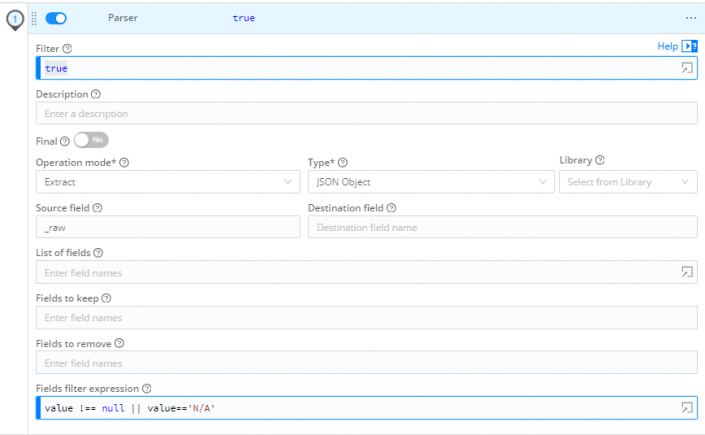
Task: Grab the Parser function drag handle
Action: point(35,18)
